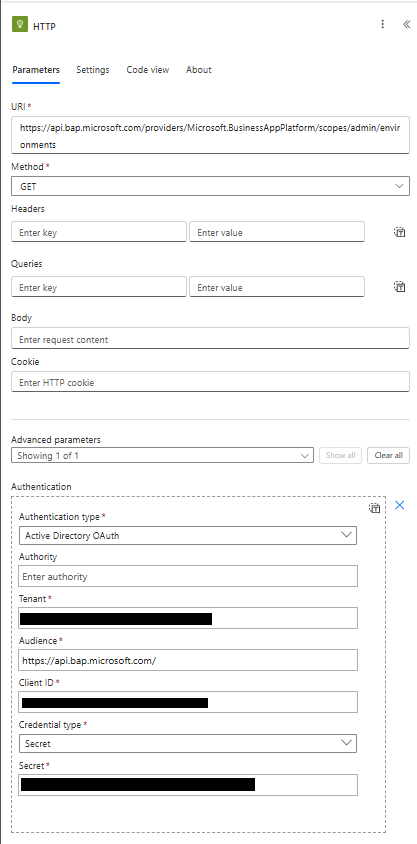Click the Show all button
Viewport: 417px width, 844px height.
pos(340,455)
